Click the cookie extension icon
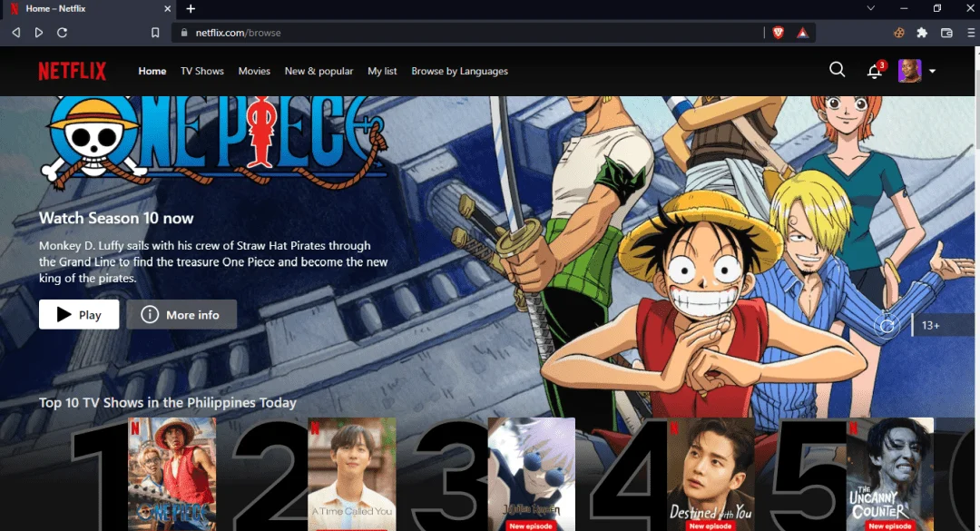 coord(898,33)
